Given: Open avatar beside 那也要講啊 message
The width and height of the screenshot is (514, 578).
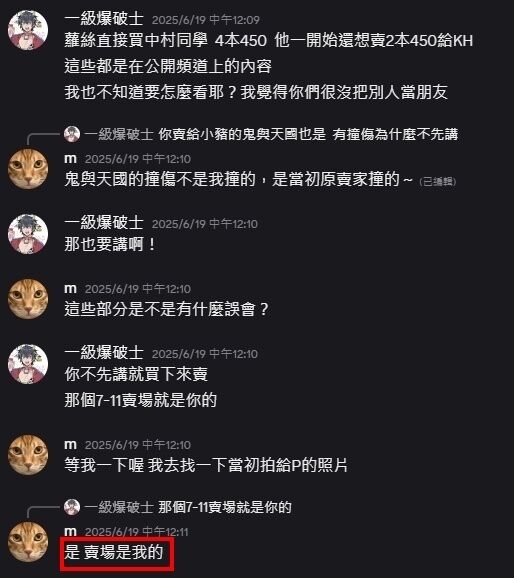Looking at the screenshot, I should point(28,234).
